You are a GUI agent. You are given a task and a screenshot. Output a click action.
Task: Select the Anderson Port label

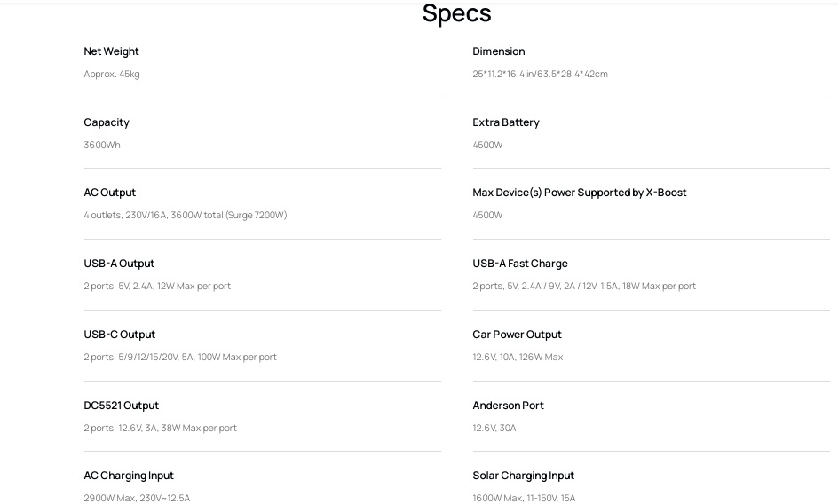[508, 406]
